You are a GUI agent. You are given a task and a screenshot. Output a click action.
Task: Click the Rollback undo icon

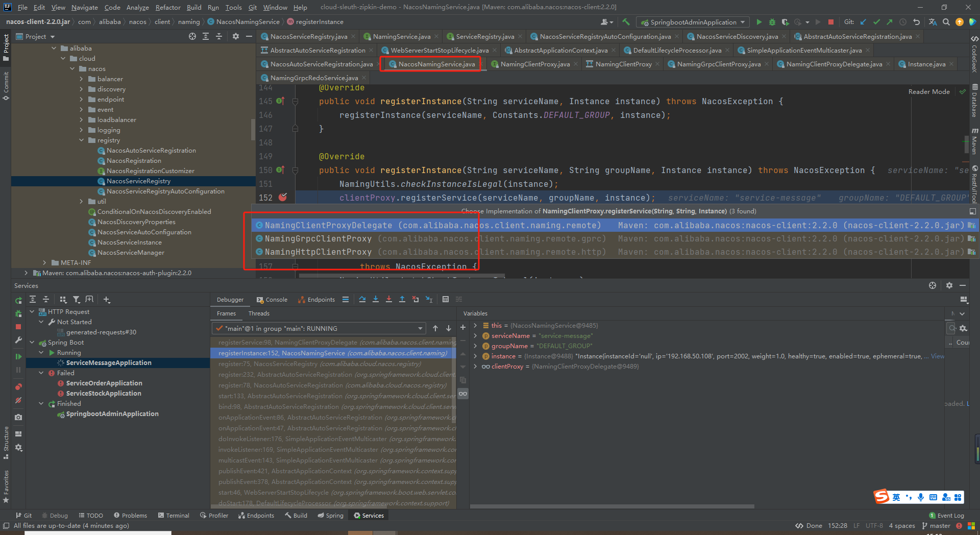click(x=917, y=22)
